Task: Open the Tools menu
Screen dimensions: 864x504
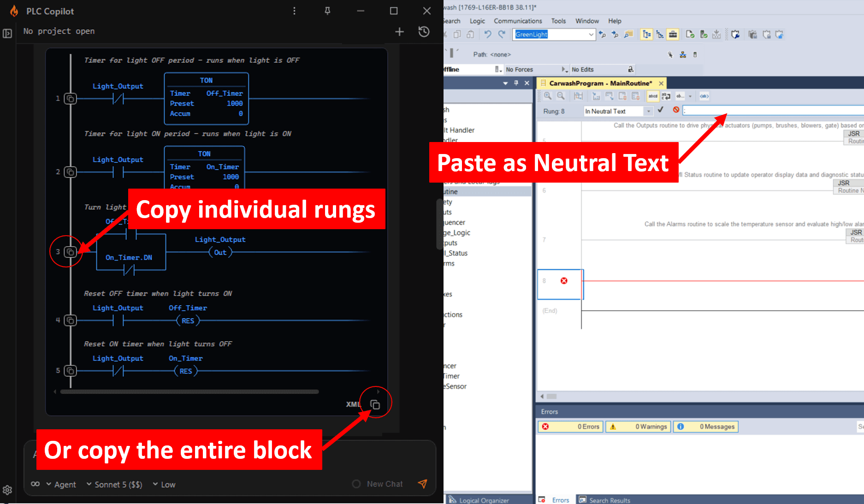Action: click(x=558, y=21)
